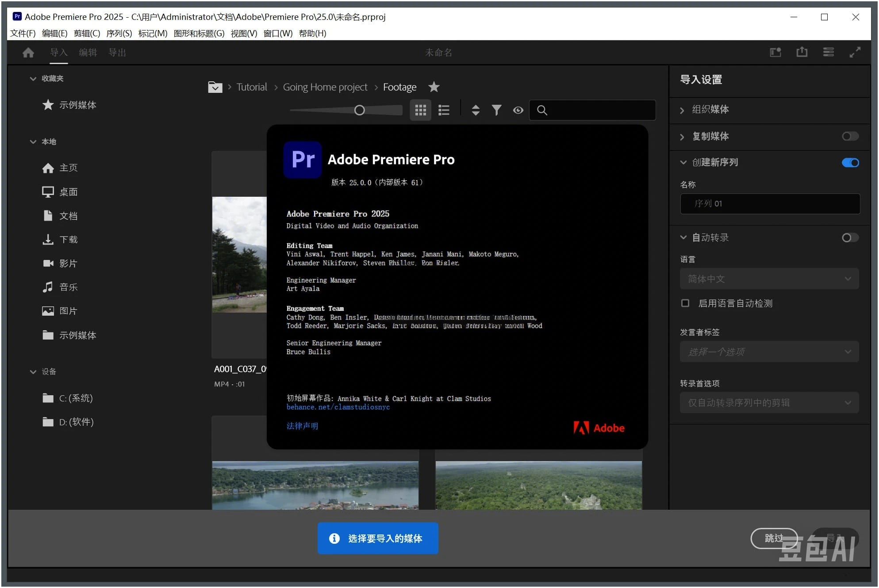Click the media search field
This screenshot has width=879, height=588.
coord(592,110)
